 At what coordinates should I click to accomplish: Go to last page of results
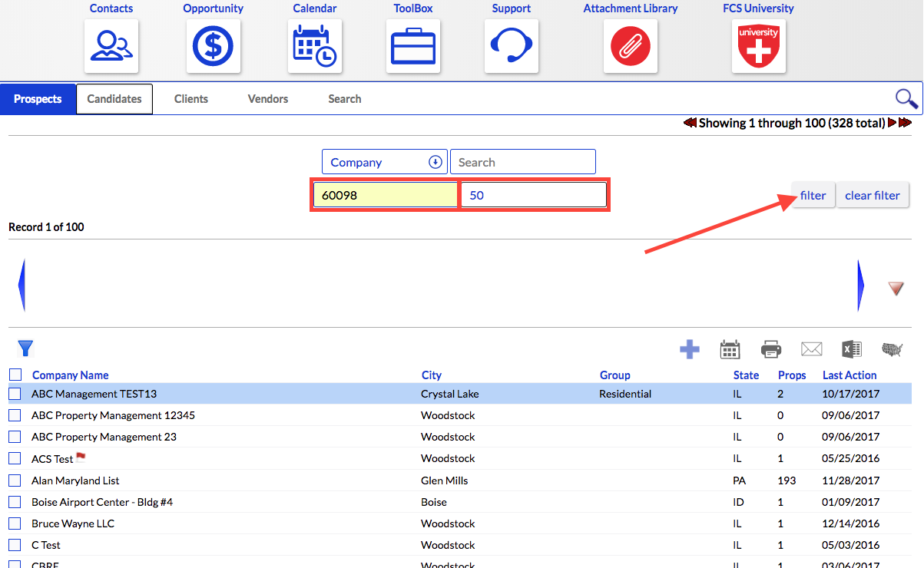905,123
